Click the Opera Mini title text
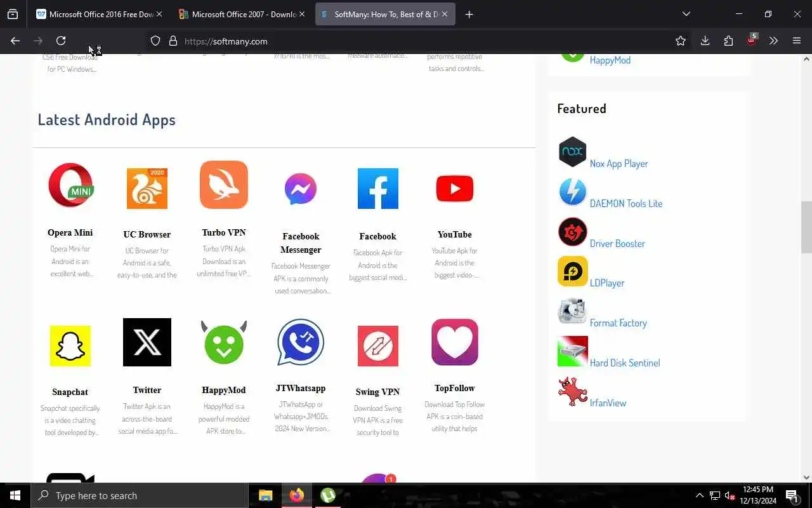Screen dimensions: 812x508 [x=70, y=232]
